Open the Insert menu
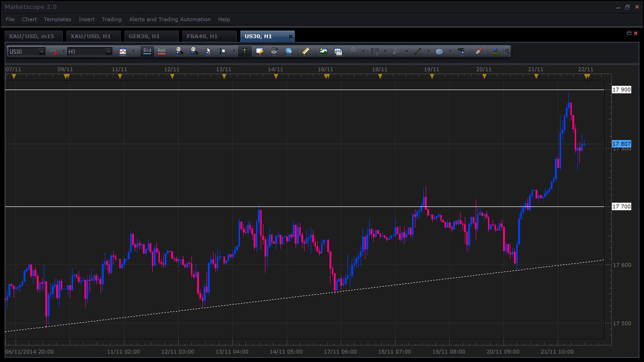 (87, 19)
